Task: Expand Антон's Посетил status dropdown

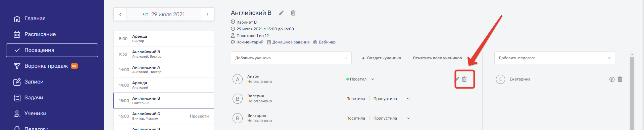Action: click(373, 79)
